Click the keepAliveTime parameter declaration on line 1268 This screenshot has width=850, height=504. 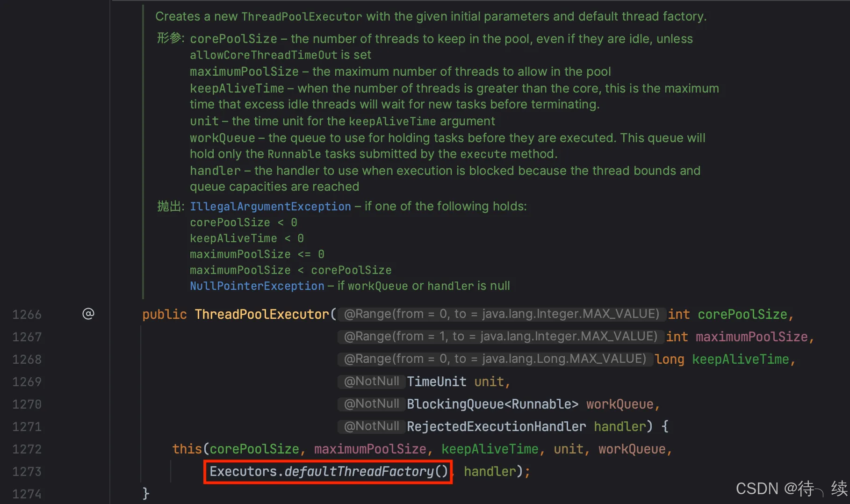(x=741, y=359)
